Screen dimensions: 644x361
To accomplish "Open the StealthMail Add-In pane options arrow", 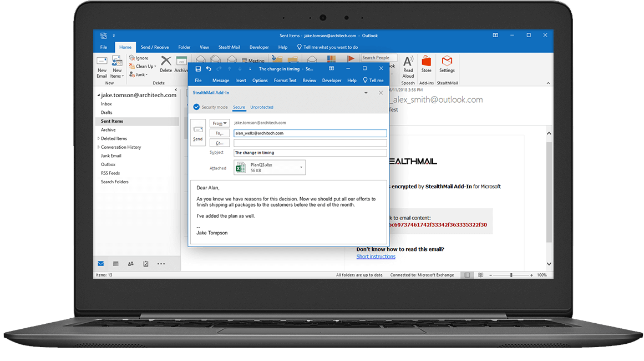I will point(366,93).
